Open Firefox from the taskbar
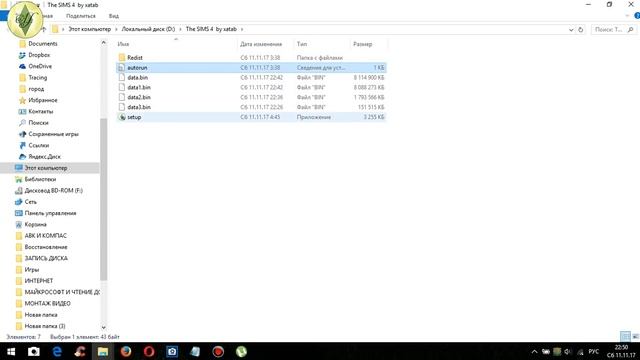Image resolution: width=640 pixels, height=360 pixels. 126,351
